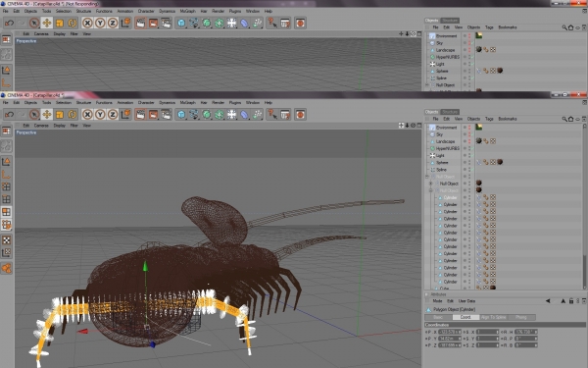Click the move-camera cross icon in front viewport
The height and width of the screenshot is (368, 588).
point(401,126)
